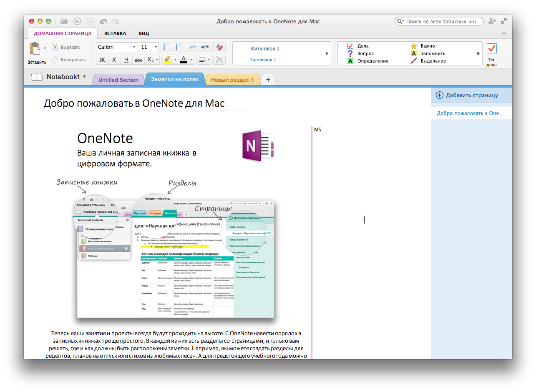Image resolution: width=536 pixels, height=392 pixels.
Task: Add a new section with plus tab
Action: click(x=268, y=80)
